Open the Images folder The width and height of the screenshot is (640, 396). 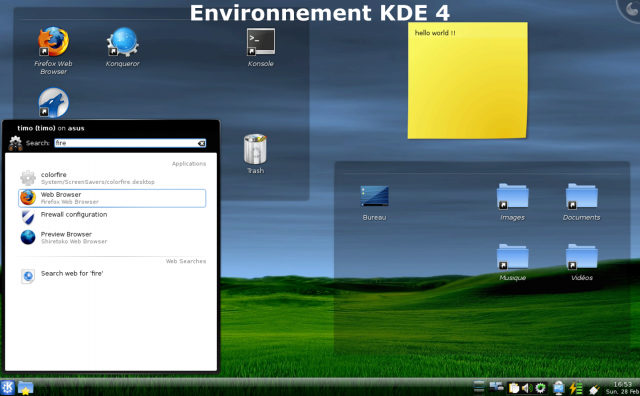click(512, 202)
